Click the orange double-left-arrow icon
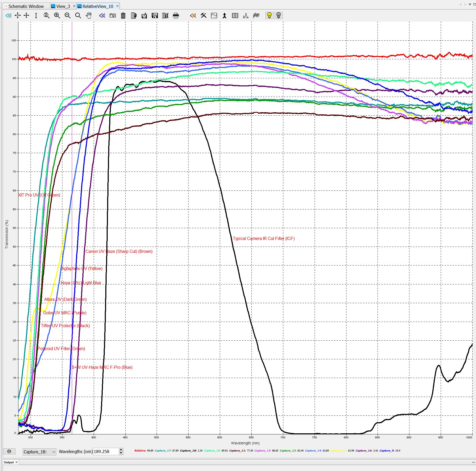The height and width of the screenshot is (471, 476). point(193,16)
